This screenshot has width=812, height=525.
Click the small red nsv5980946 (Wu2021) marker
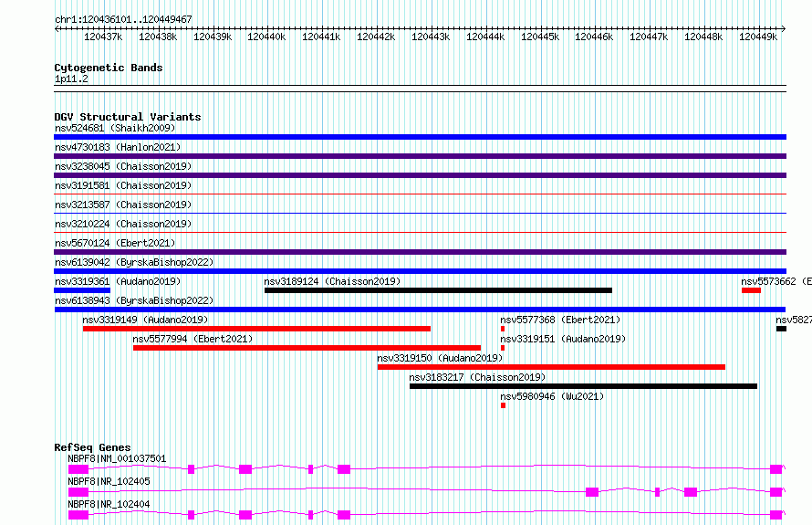(503, 405)
